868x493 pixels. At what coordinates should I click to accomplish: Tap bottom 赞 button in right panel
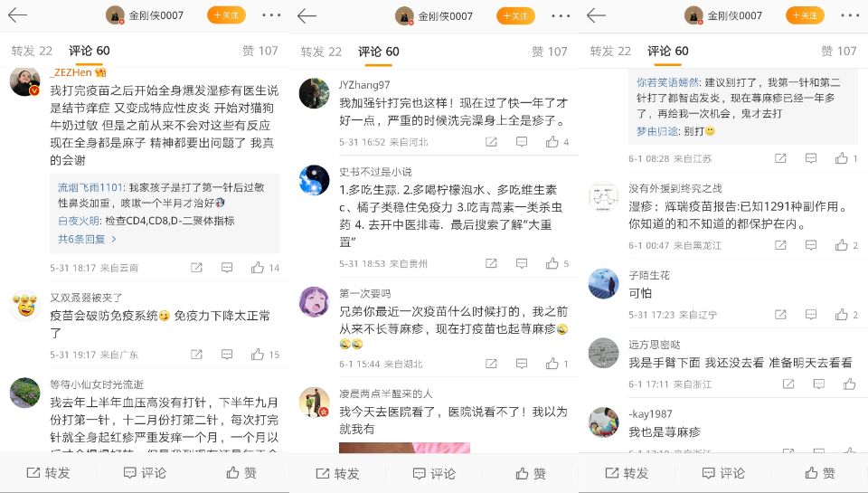click(820, 473)
